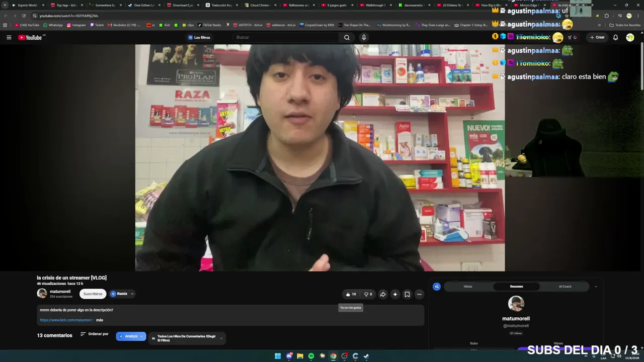Screen dimensions: 644x362
Task: Open the Analyze dropdown
Action: (131, 336)
